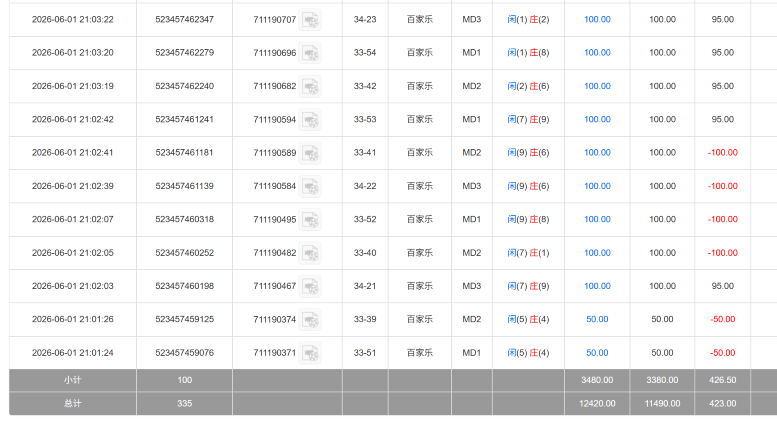This screenshot has height=430, width=777.
Task: Open the video icon for 711190495
Action: tap(310, 220)
